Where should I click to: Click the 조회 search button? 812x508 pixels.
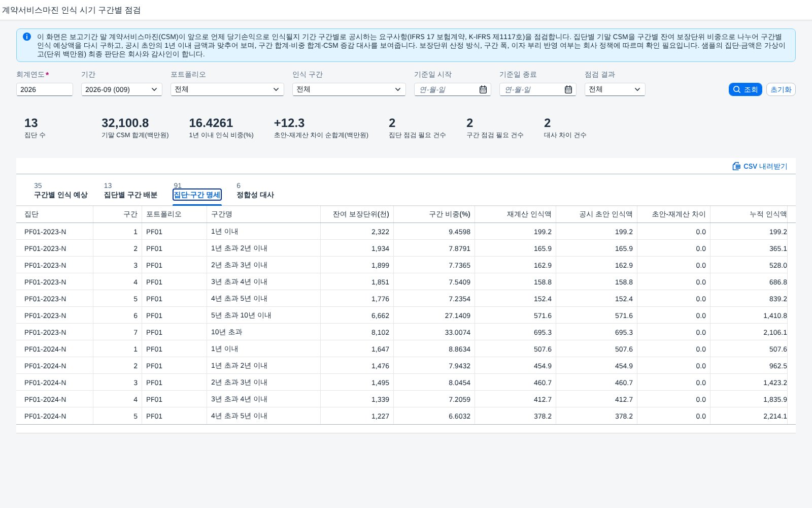[x=745, y=89]
